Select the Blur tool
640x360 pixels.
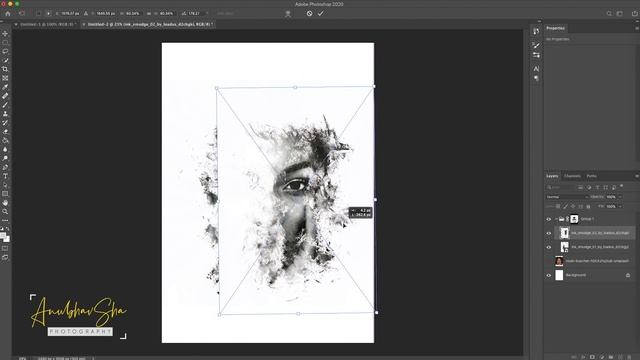point(5,149)
